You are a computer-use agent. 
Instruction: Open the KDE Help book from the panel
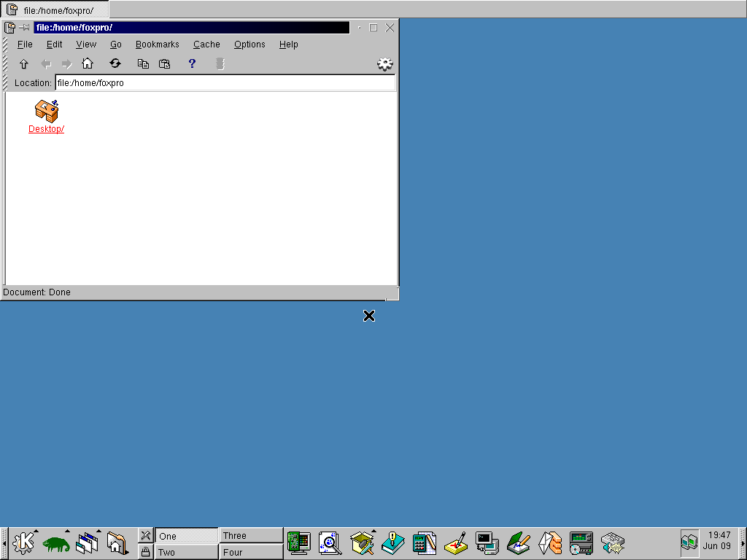click(x=392, y=542)
